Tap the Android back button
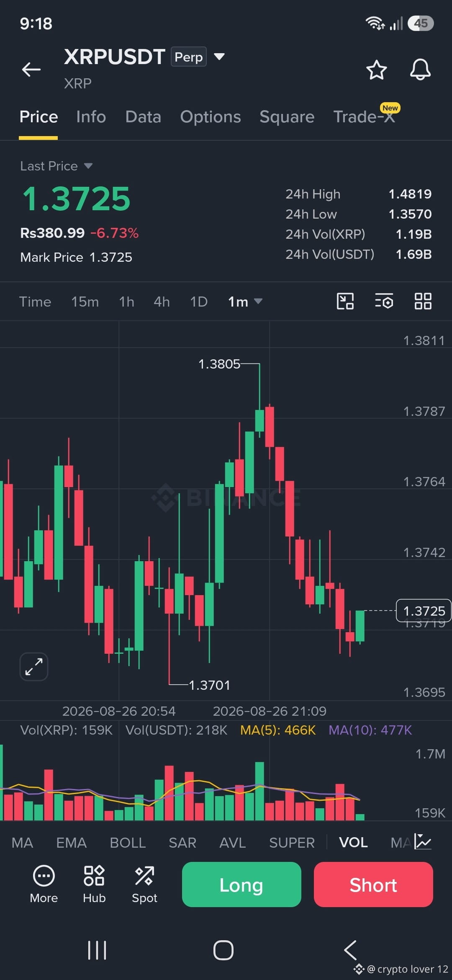This screenshot has height=980, width=452. pyautogui.click(x=350, y=950)
